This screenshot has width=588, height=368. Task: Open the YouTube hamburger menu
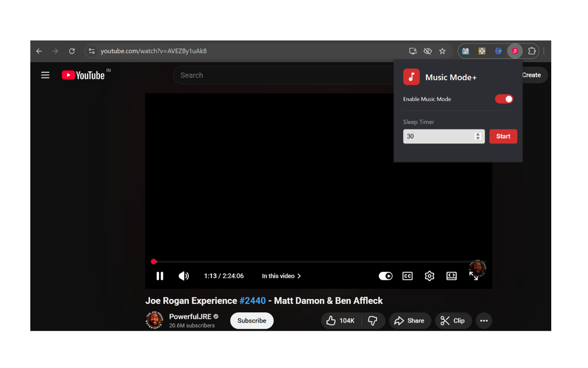(x=45, y=75)
